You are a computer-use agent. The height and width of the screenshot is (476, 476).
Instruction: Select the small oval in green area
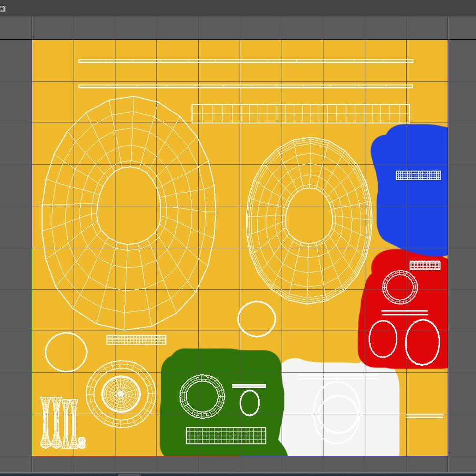pos(249,403)
